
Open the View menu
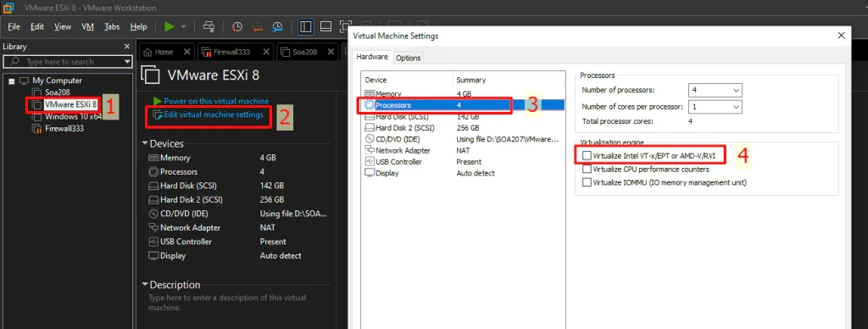point(63,26)
